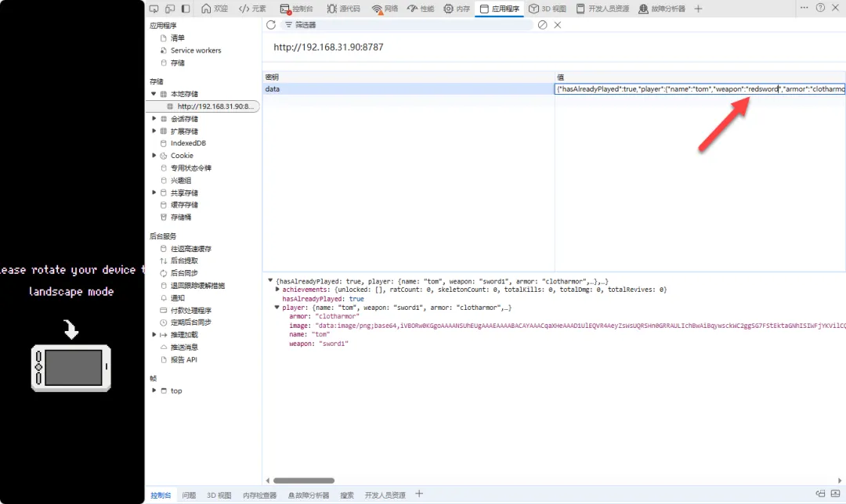Image resolution: width=846 pixels, height=504 pixels.
Task: Click the delete selected X icon
Action: pos(558,25)
